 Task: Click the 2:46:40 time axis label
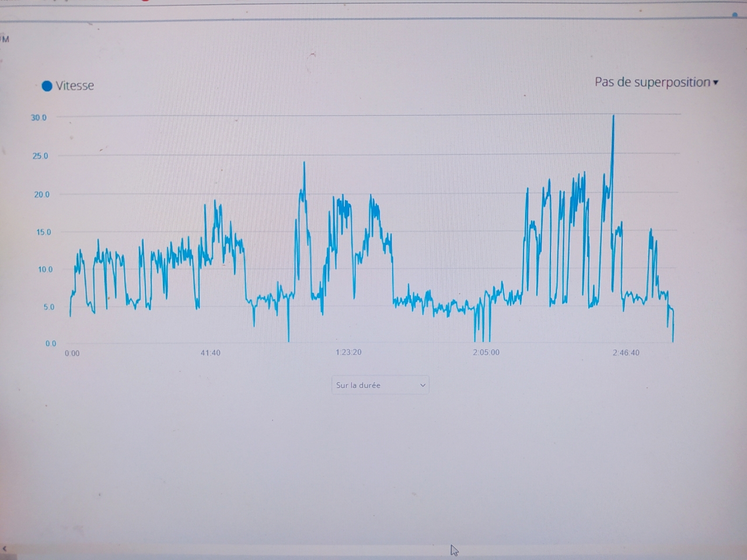626,352
